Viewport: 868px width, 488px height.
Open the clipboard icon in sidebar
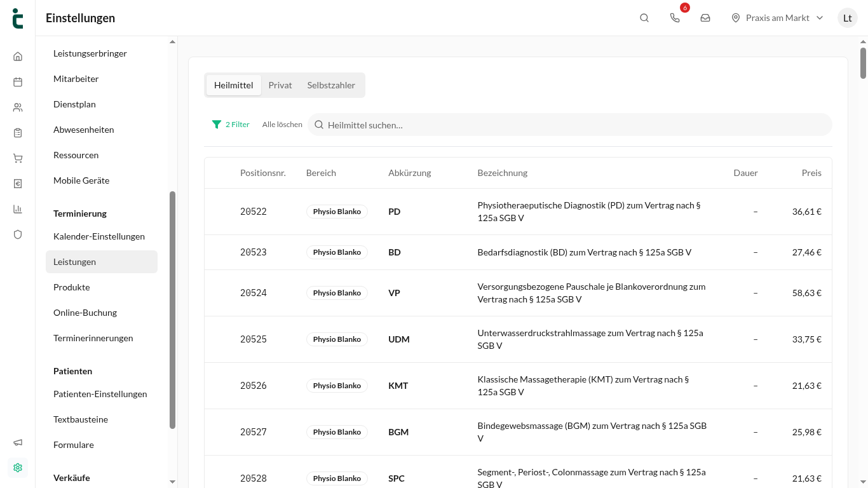click(x=18, y=133)
